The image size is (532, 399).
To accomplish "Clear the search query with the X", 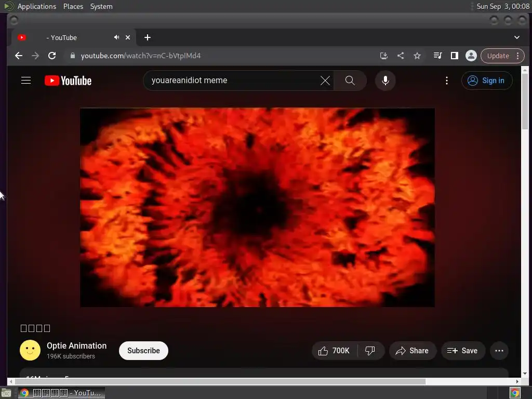I will 325,81.
